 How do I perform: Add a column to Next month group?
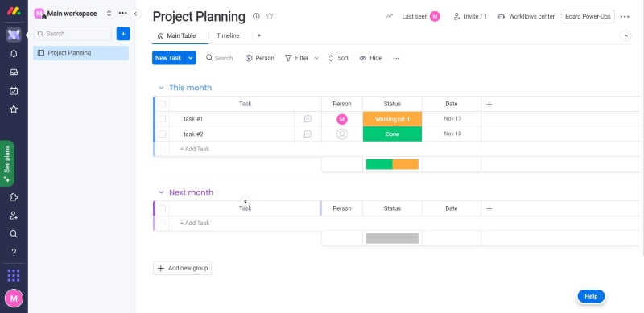pyautogui.click(x=489, y=208)
